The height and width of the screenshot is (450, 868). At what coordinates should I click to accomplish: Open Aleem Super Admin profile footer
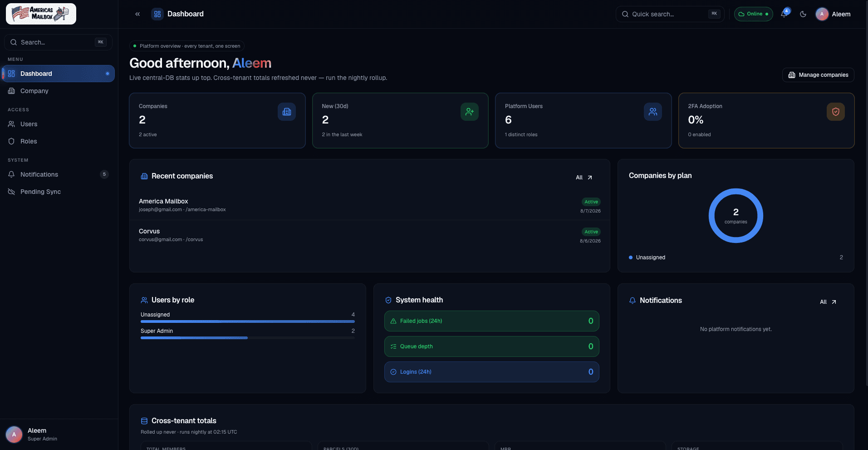click(x=59, y=435)
